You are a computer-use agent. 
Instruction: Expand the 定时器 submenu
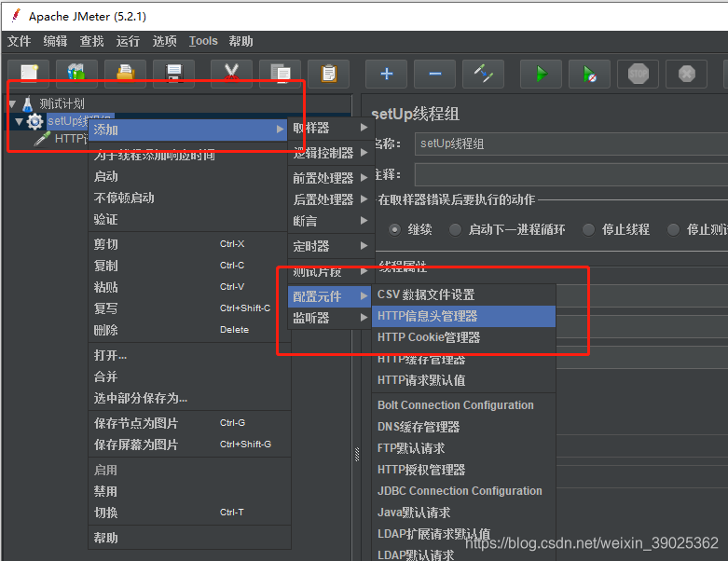tap(331, 246)
